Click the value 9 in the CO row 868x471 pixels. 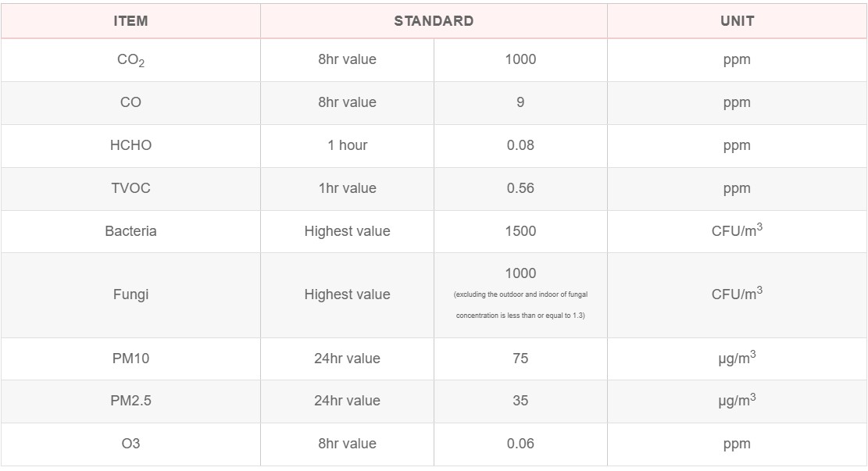[x=520, y=102]
